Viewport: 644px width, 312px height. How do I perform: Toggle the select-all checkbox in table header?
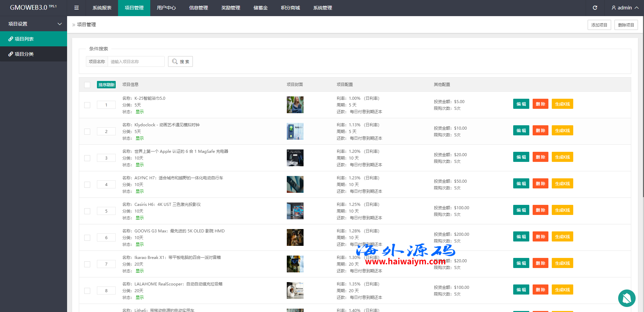87,85
